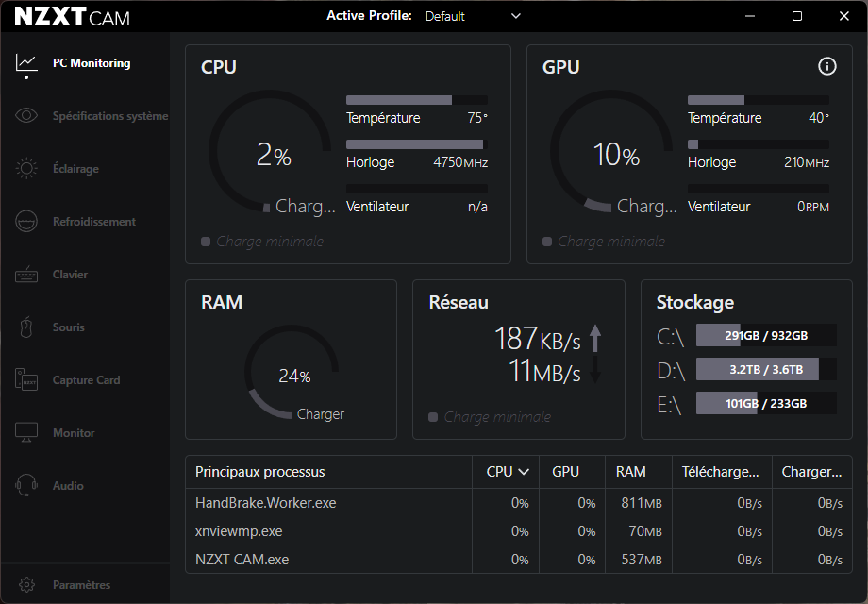Viewport: 868px width, 604px height.
Task: Open the PC Monitoring panel
Action: point(90,63)
